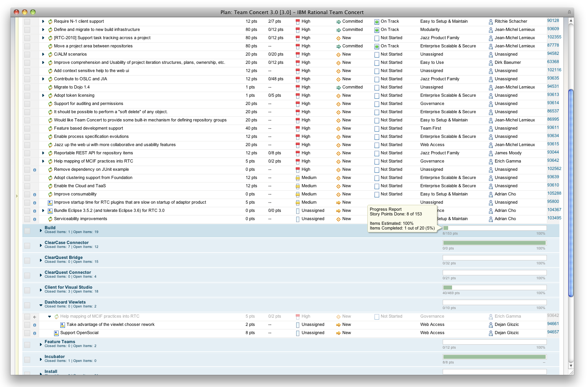Open work item 102355
Image resolution: width=588 pixels, height=387 pixels.
click(x=554, y=37)
